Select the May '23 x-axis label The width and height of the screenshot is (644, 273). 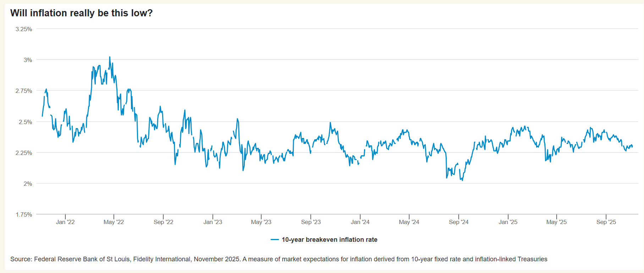(x=261, y=222)
